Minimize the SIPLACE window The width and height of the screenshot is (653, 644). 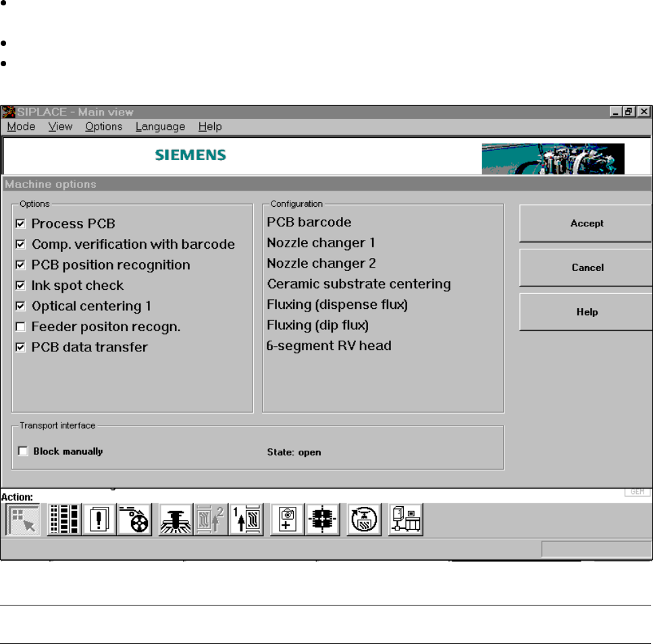click(615, 112)
